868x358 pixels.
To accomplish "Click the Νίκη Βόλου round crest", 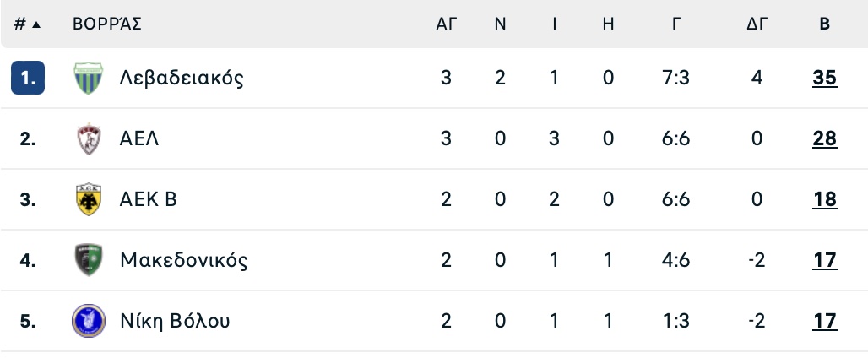I will point(89,321).
